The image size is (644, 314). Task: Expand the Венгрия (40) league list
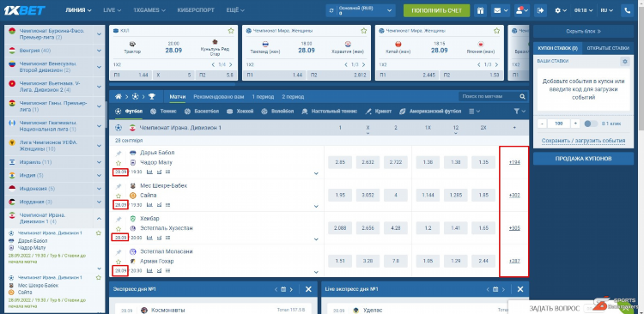point(99,51)
